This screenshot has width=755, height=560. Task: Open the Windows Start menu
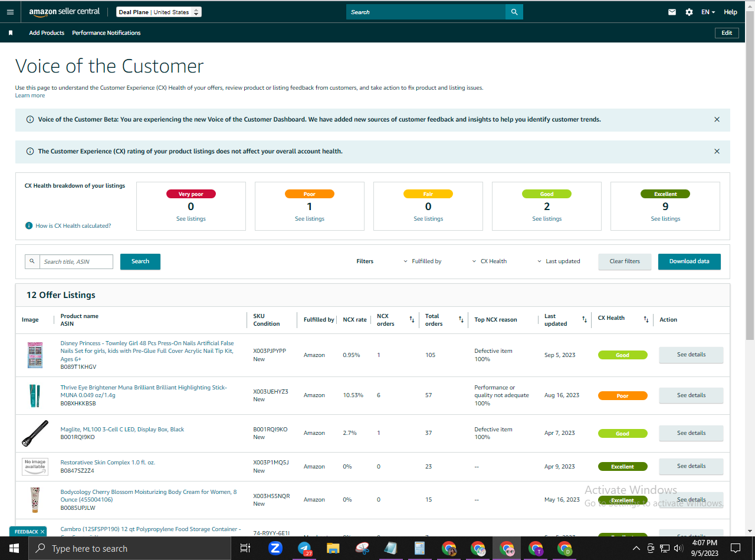pos(14,548)
